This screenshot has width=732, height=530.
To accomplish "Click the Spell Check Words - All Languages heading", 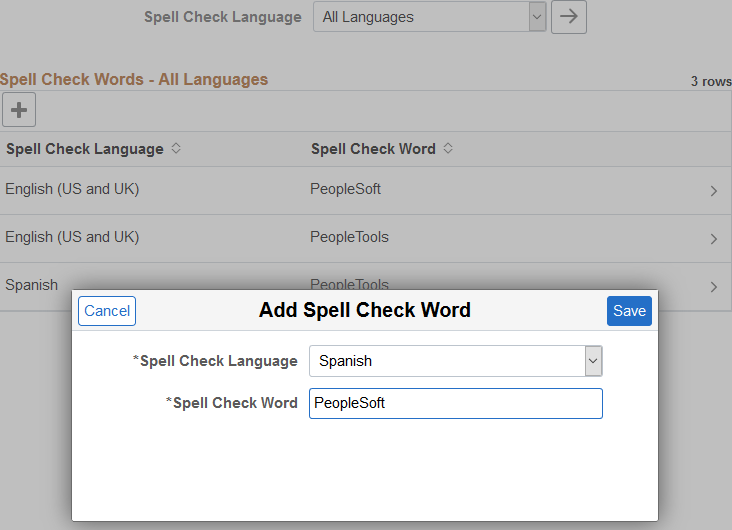I will pyautogui.click(x=134, y=79).
